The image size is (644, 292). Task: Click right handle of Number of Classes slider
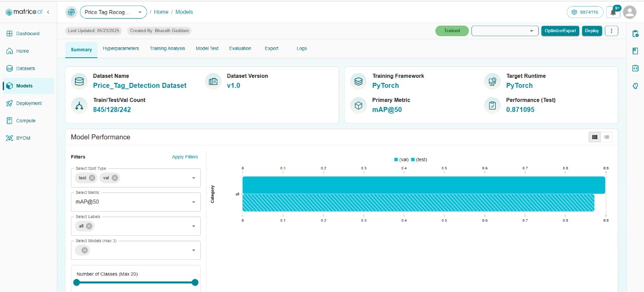click(x=195, y=282)
